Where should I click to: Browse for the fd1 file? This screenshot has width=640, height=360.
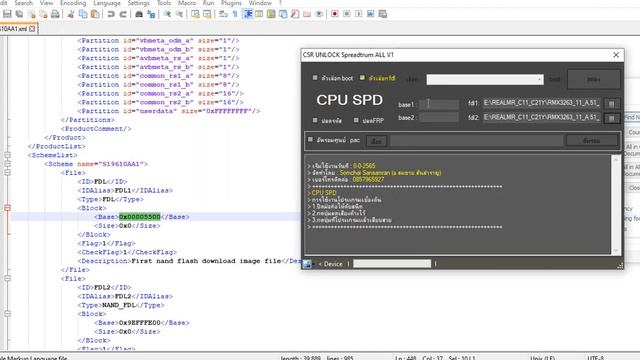click(x=611, y=104)
